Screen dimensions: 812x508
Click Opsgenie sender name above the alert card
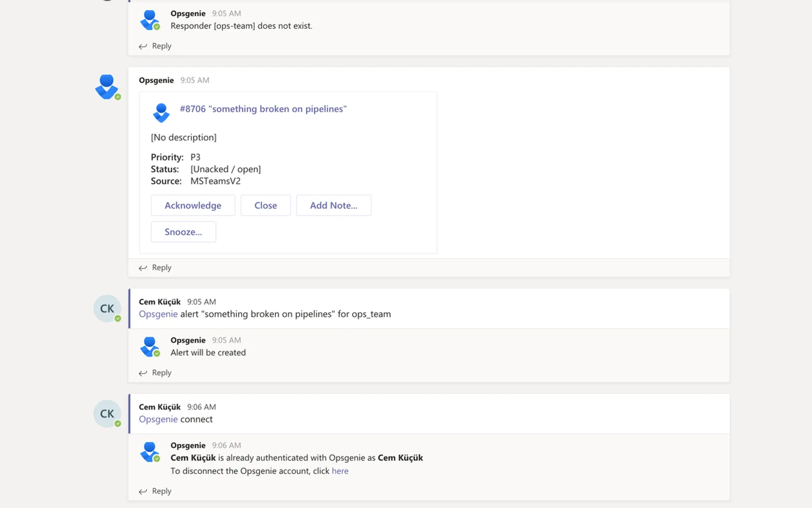click(x=156, y=80)
